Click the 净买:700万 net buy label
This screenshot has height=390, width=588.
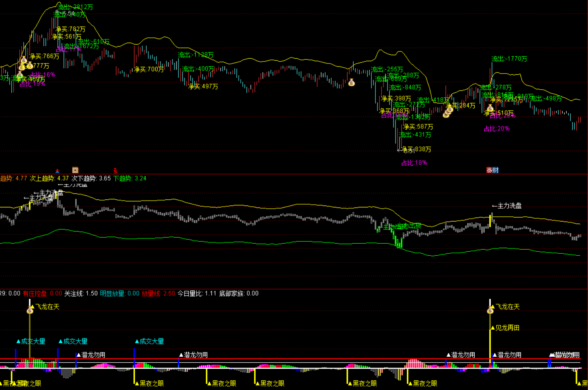149,70
